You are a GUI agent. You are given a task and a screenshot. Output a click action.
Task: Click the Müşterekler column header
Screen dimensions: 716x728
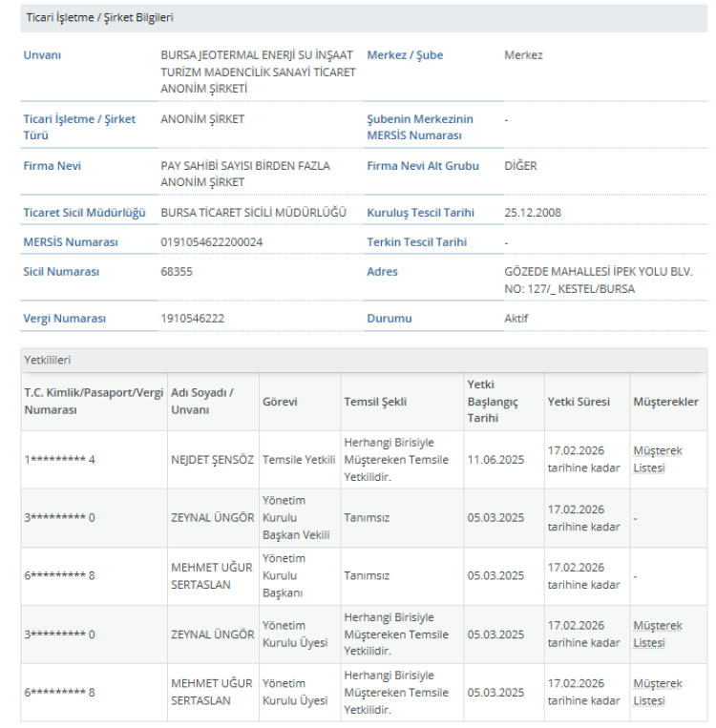[x=665, y=402]
